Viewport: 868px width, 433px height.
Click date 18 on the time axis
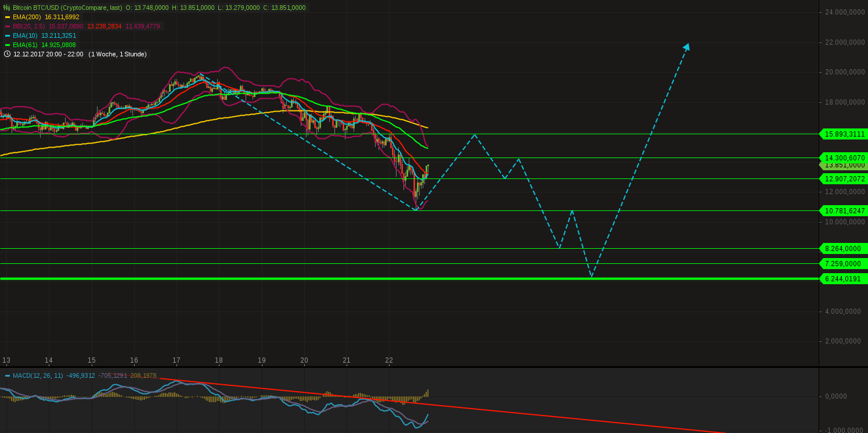click(219, 360)
